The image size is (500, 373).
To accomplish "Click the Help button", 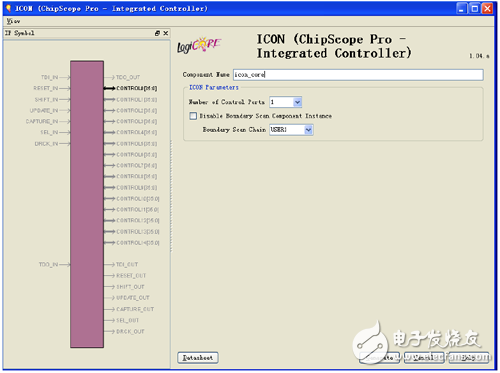I will (x=468, y=358).
